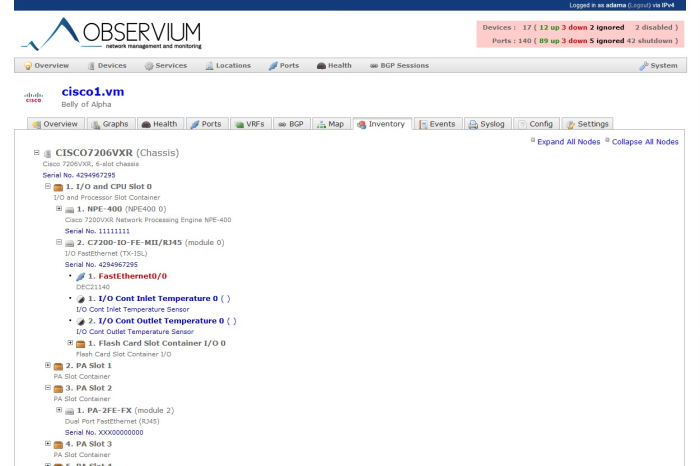The image size is (700, 466).
Task: Click the container icon for PA Slot 2
Action: tap(58, 388)
